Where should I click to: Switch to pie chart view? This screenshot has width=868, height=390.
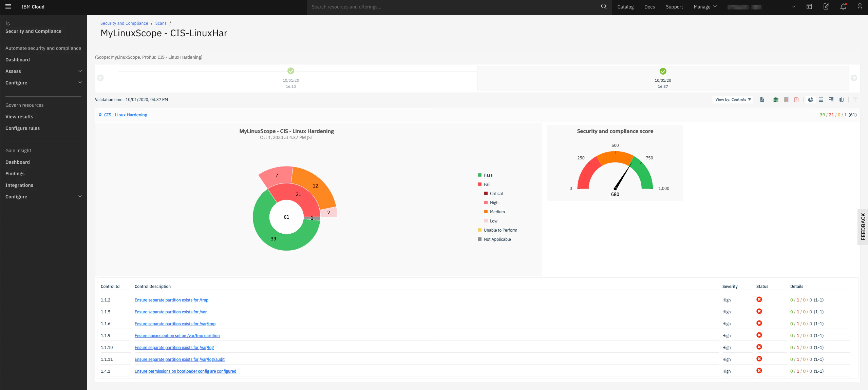[811, 100]
